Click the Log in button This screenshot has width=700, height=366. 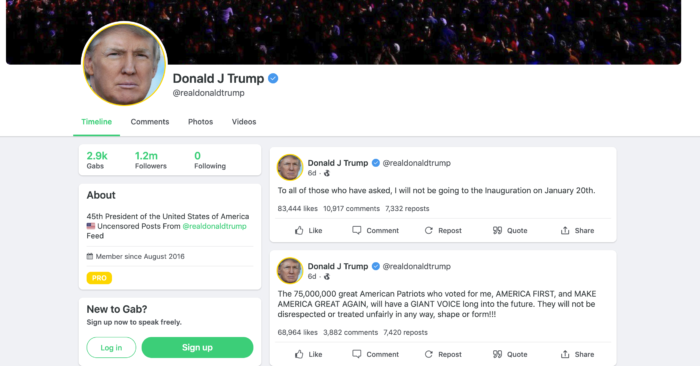[111, 347]
